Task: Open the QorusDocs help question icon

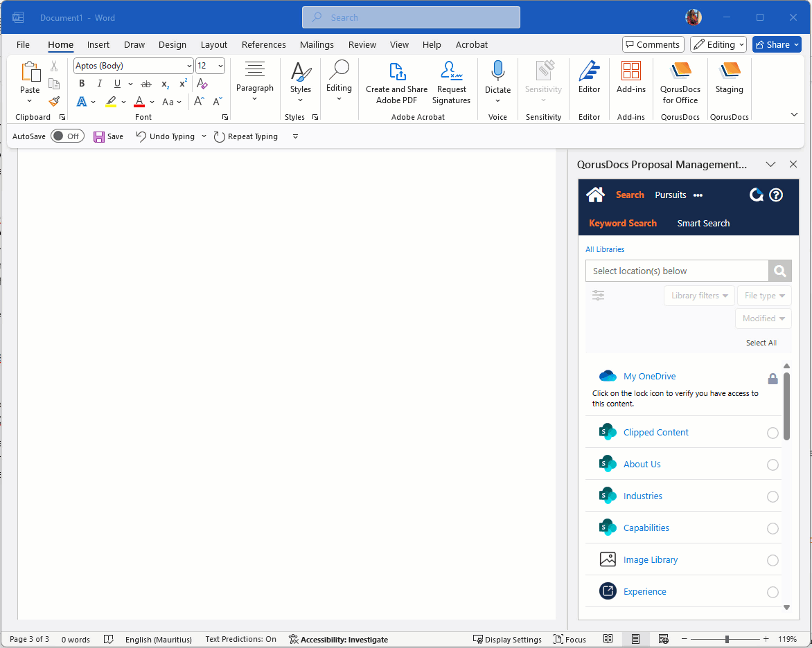Action: 776,195
